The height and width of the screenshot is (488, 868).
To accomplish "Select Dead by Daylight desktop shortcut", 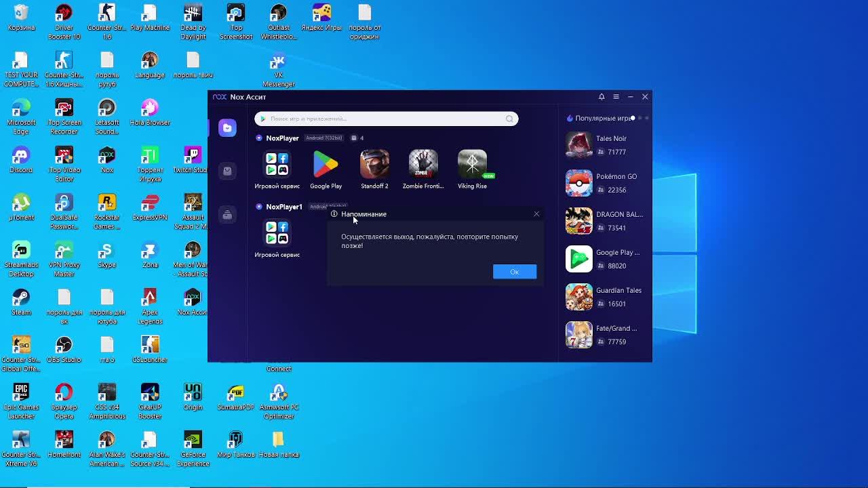I will point(193,22).
